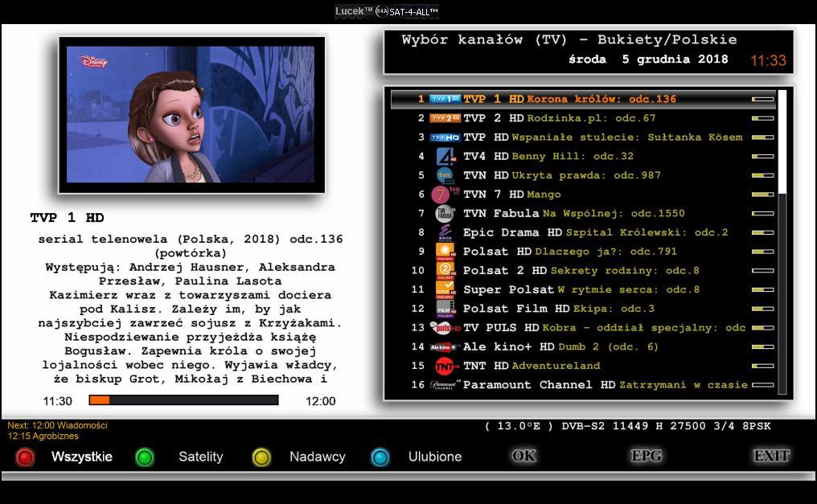Click the Epic Drama HD logo
The height and width of the screenshot is (504, 817).
[445, 232]
